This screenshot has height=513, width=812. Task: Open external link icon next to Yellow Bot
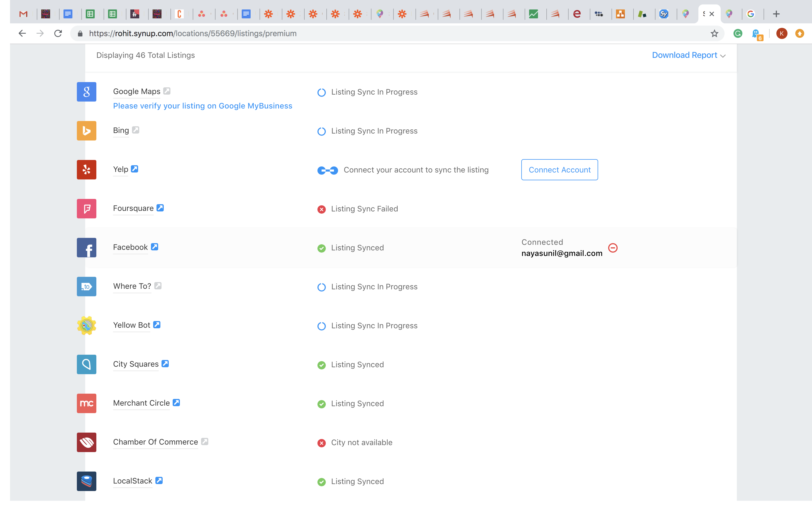tap(157, 324)
